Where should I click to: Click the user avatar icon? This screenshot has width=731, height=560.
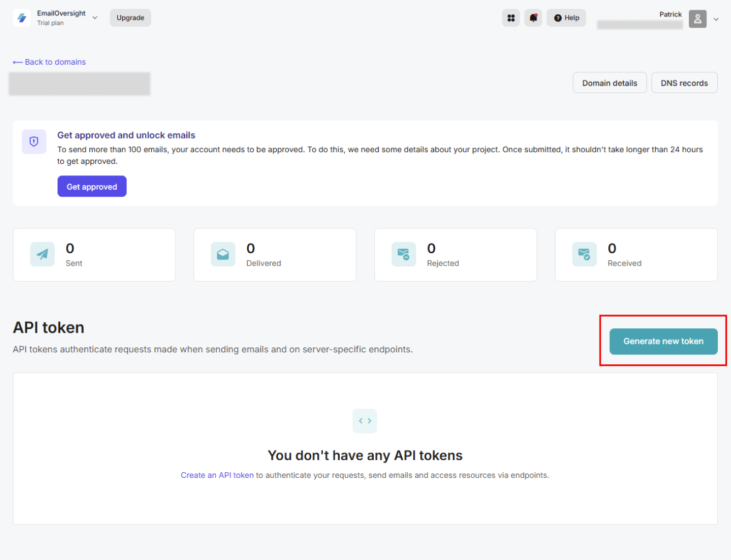point(697,19)
